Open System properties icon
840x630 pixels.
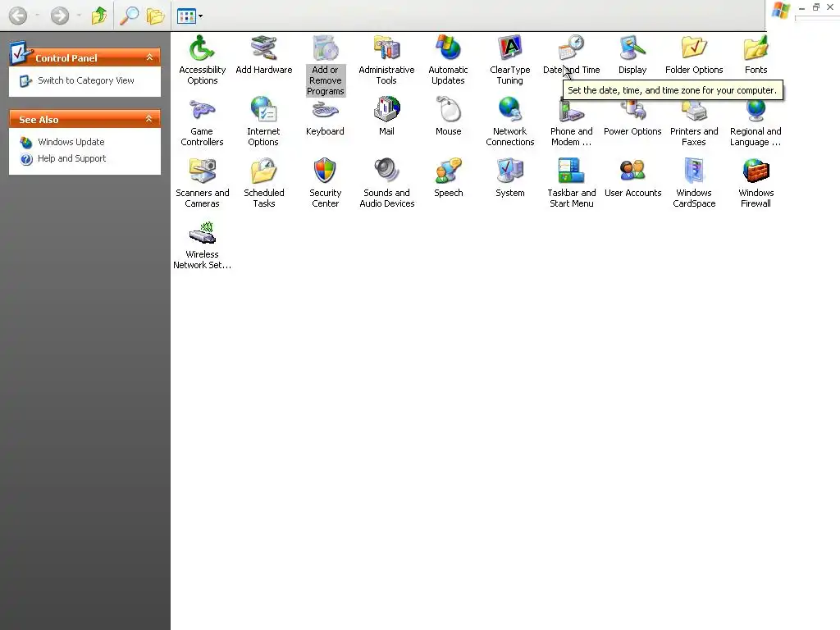coord(509,178)
